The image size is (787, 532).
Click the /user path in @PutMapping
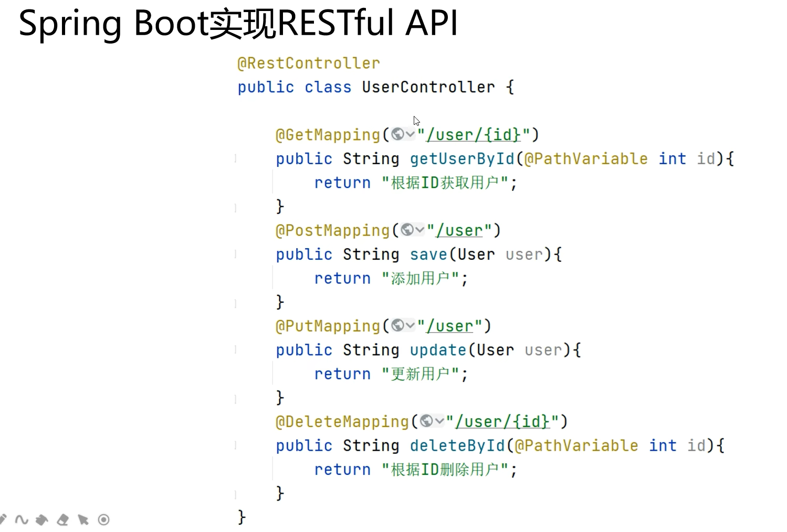coord(450,326)
